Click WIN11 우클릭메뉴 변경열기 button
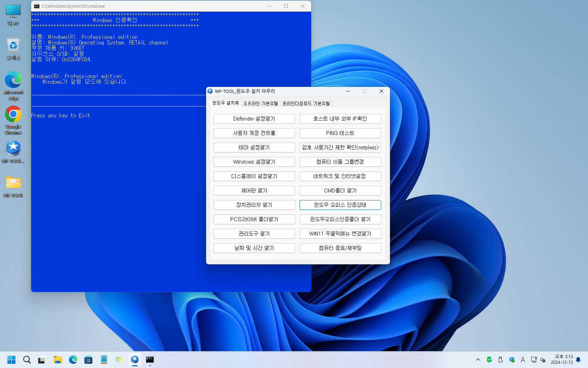Viewport: 588px width, 368px height. coord(340,234)
